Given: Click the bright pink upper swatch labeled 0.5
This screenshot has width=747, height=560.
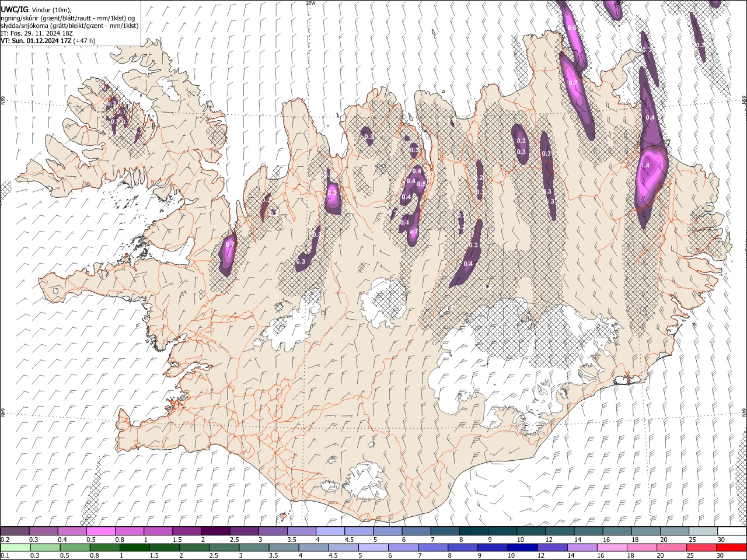Looking at the screenshot, I should [x=100, y=531].
